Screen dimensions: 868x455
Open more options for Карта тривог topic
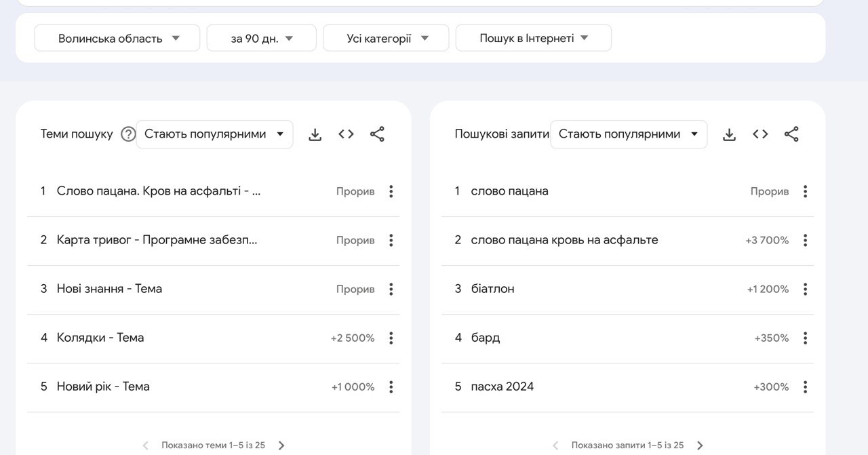[391, 240]
